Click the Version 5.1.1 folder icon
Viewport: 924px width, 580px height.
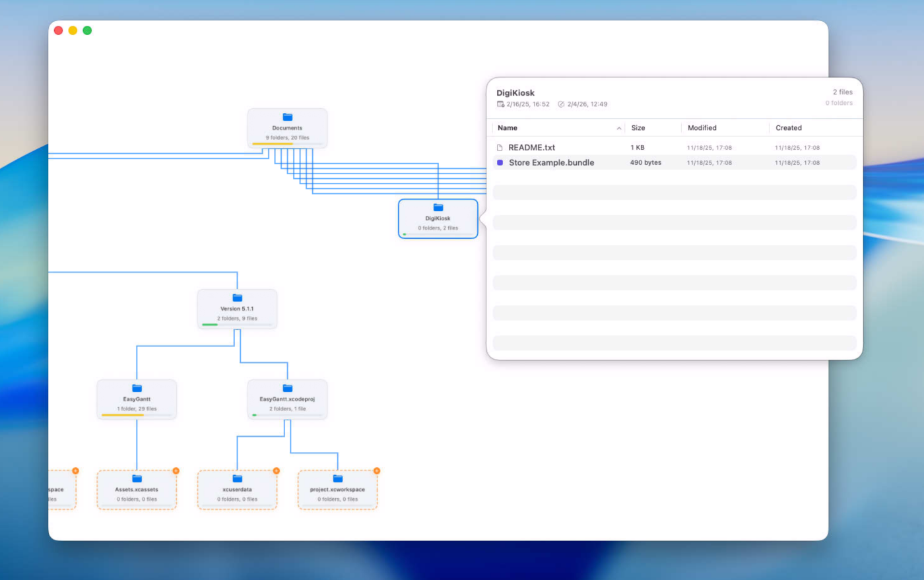pyautogui.click(x=237, y=298)
